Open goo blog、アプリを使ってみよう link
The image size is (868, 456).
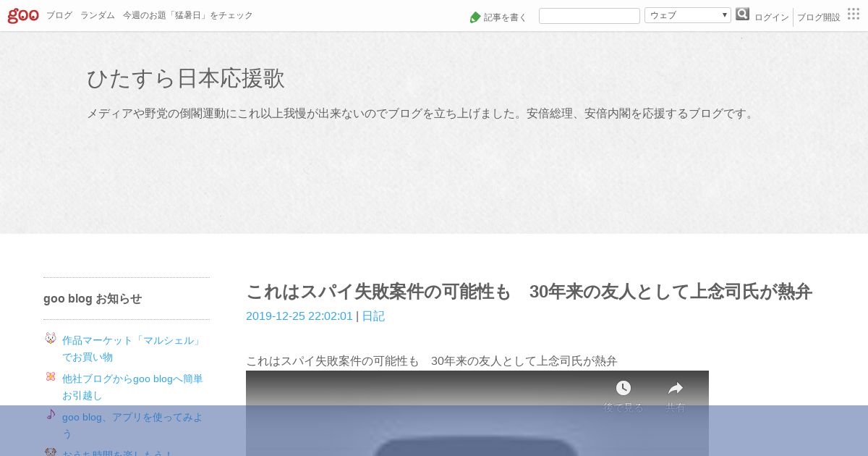pos(132,425)
